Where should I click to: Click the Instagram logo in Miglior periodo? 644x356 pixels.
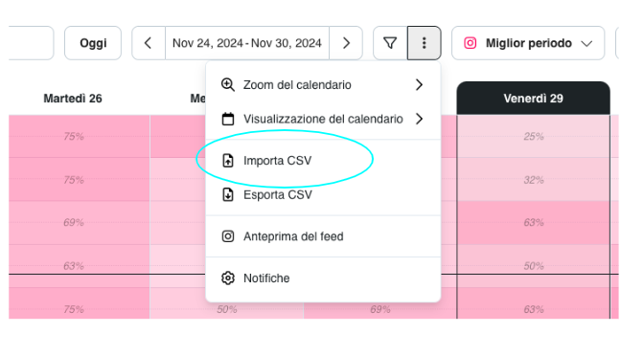(x=471, y=43)
